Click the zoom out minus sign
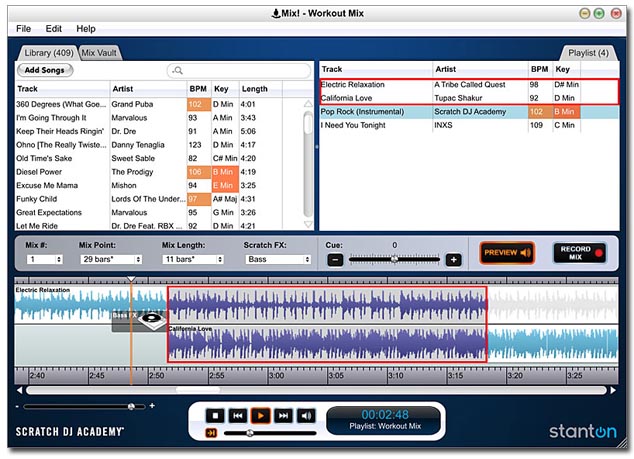 pos(17,406)
